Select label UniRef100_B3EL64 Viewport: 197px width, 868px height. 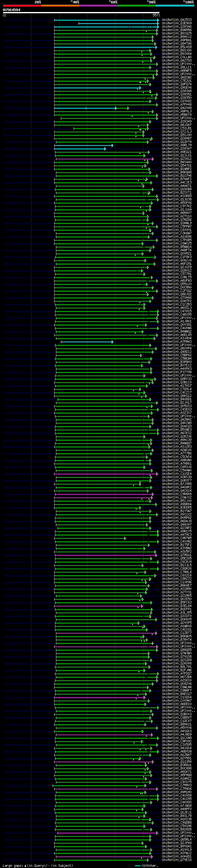177,606
